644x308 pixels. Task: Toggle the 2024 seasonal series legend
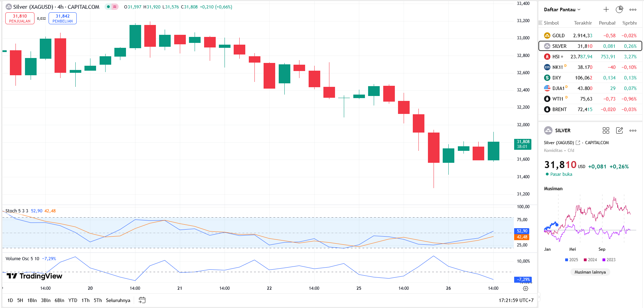click(590, 260)
